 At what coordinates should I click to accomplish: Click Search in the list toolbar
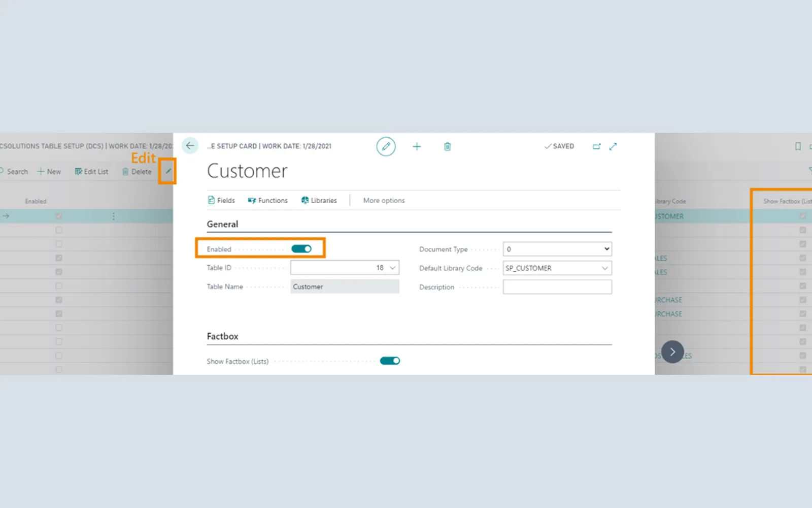pos(14,172)
